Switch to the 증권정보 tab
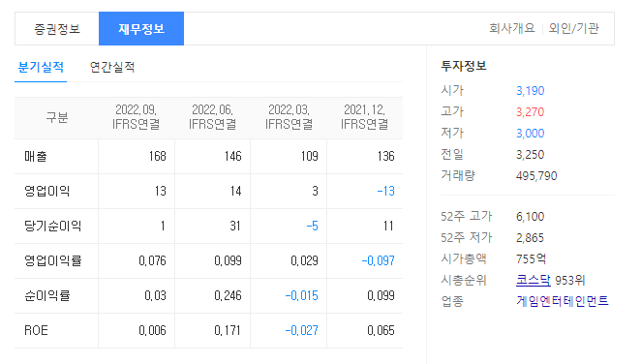 pos(57,29)
